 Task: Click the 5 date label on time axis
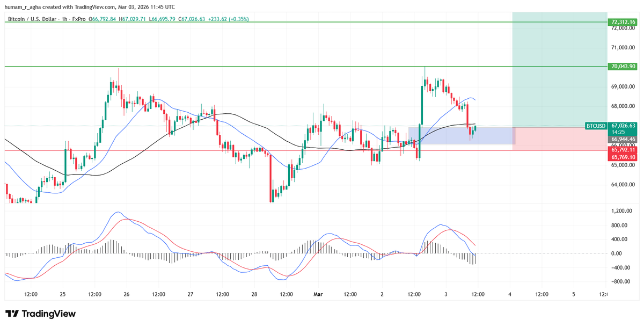[574, 294]
